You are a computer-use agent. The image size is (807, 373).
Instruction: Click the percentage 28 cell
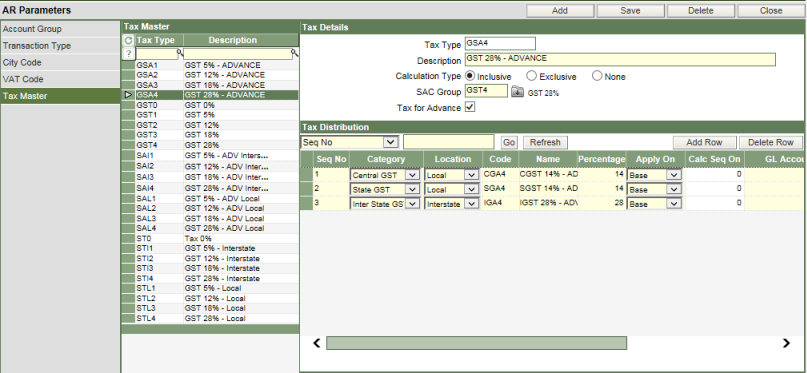click(601, 204)
